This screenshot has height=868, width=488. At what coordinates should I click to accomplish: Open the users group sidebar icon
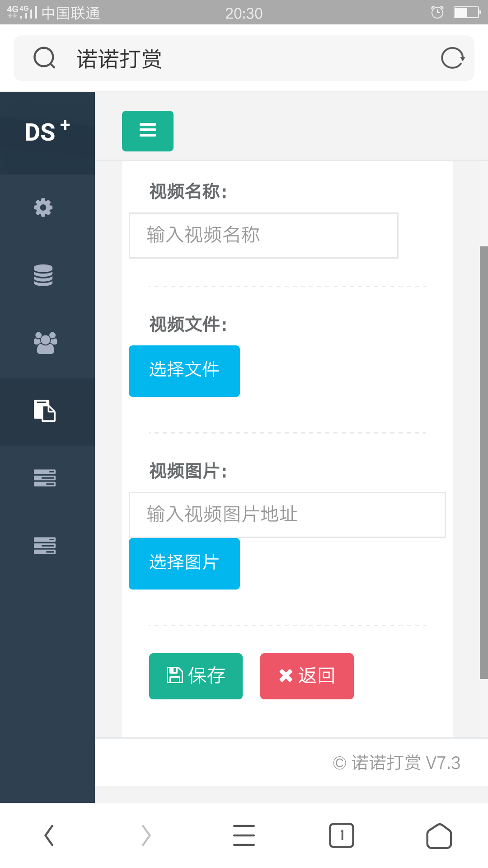tap(45, 343)
